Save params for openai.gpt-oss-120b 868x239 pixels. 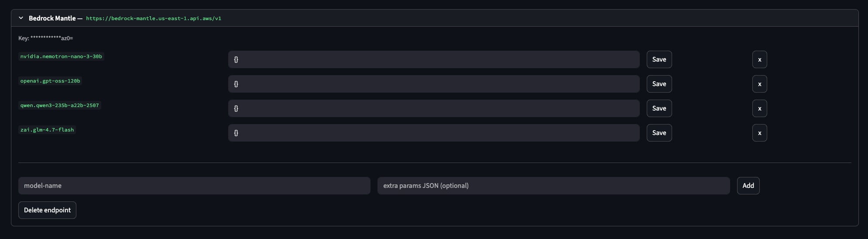pyautogui.click(x=659, y=84)
